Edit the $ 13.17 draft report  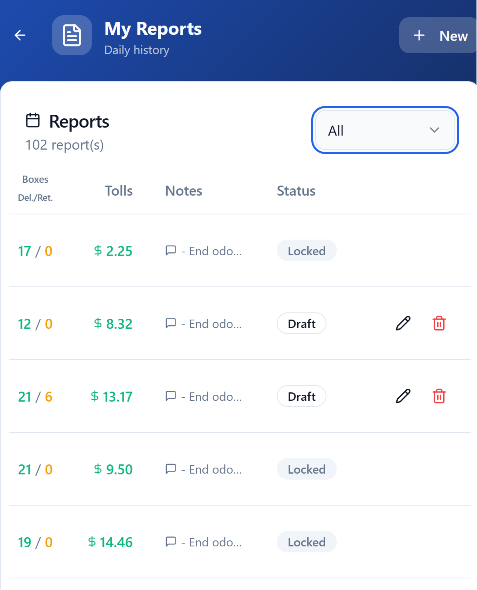[x=403, y=396]
